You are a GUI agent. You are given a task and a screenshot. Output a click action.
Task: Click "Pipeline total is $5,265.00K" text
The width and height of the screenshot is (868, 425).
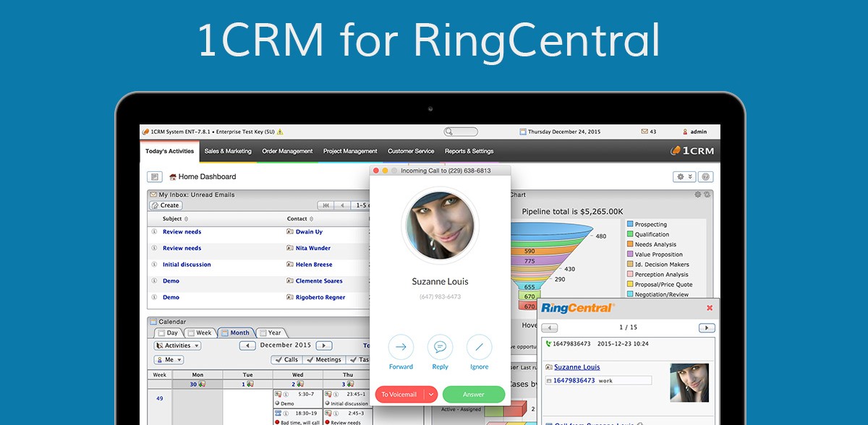click(571, 212)
